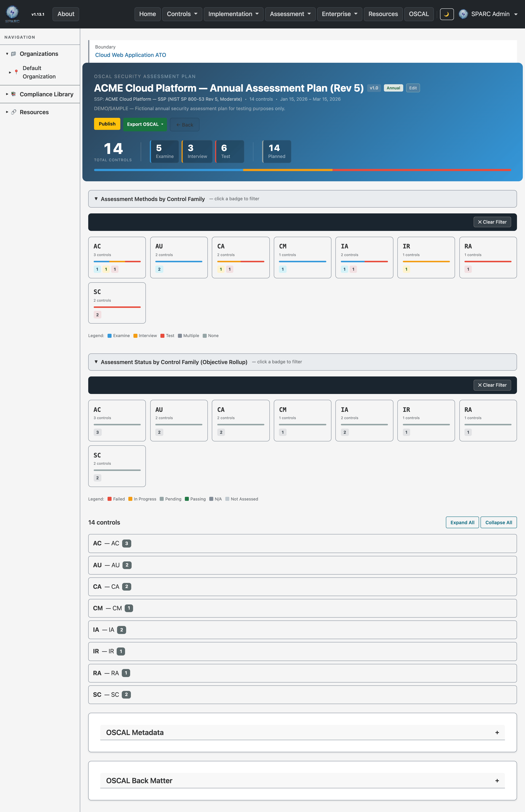Select the 5 Examine stat card
Screen dimensions: 525x812
click(164, 151)
